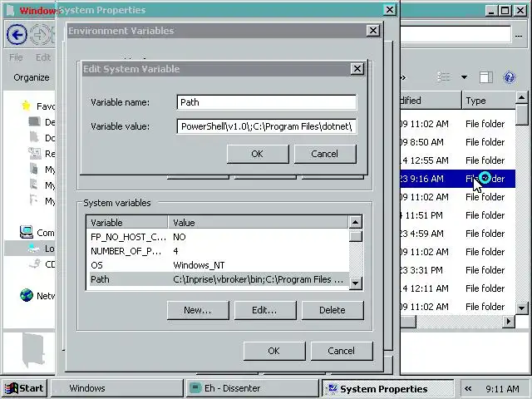
Task: Open the view options dropdown arrow
Action: (x=464, y=77)
